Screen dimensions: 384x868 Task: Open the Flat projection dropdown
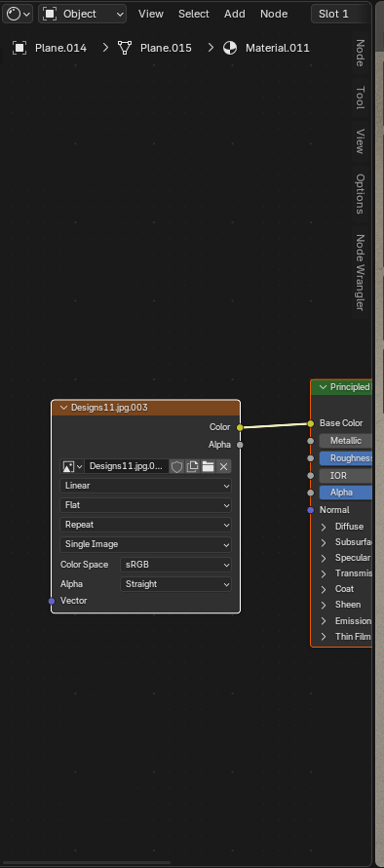[145, 505]
